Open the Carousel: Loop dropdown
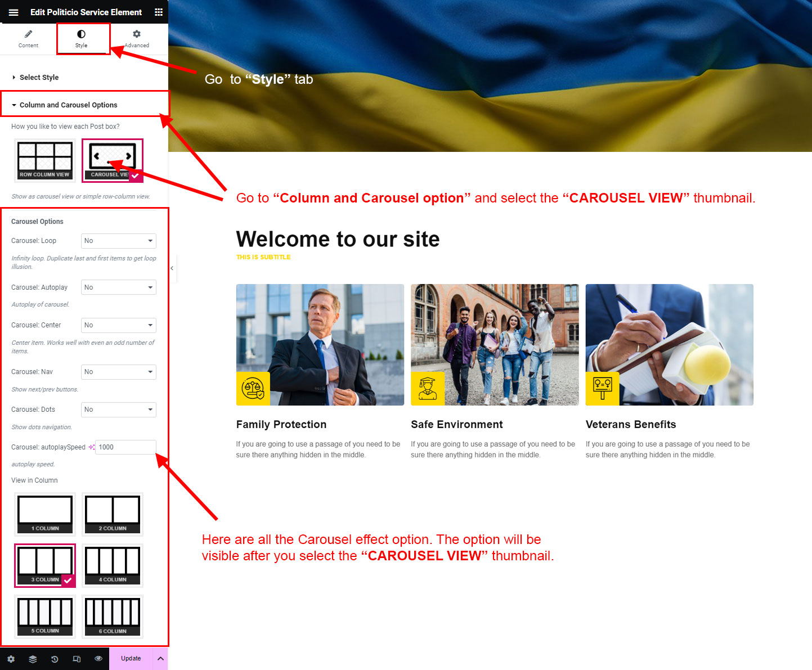 pyautogui.click(x=119, y=241)
